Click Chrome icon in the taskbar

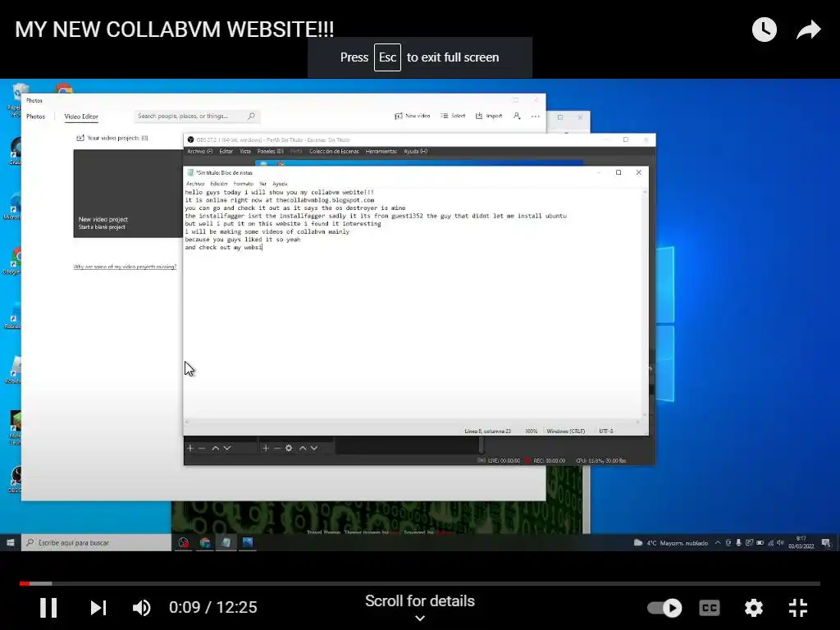tap(204, 543)
